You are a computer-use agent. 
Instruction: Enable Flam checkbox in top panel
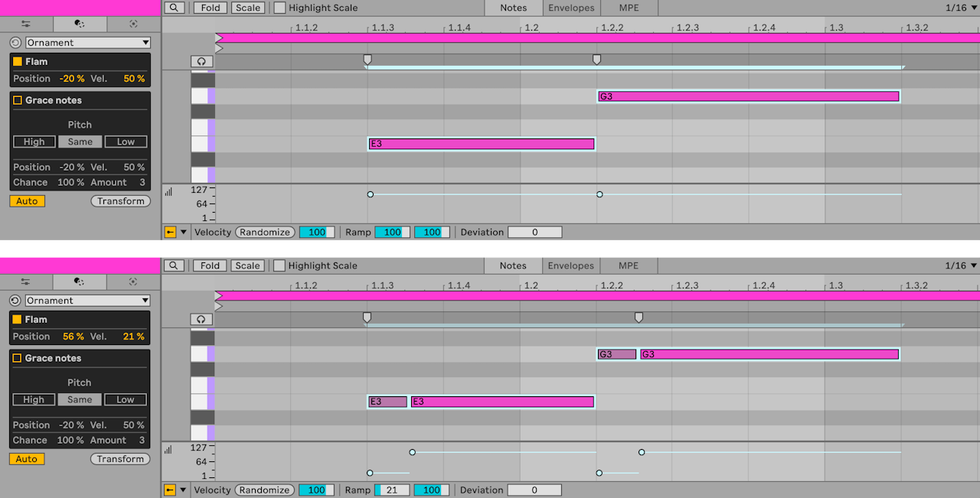pyautogui.click(x=18, y=61)
